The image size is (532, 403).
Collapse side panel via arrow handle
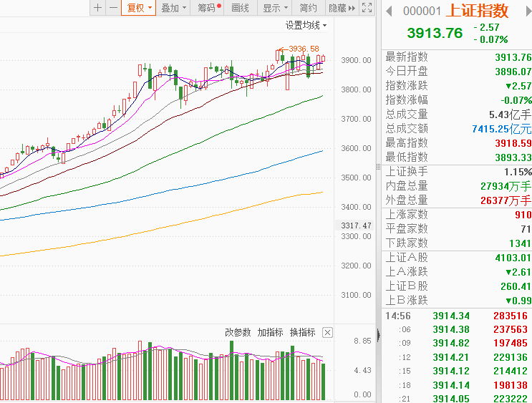pos(378,336)
